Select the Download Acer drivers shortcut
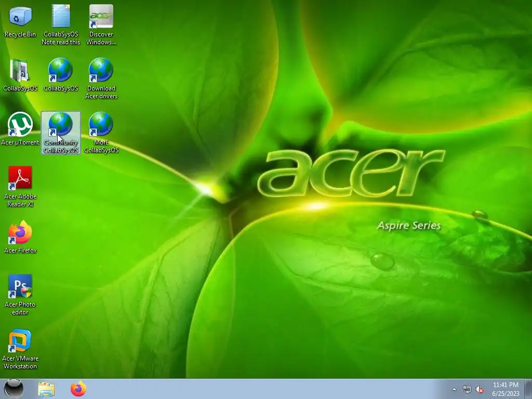 [101, 79]
